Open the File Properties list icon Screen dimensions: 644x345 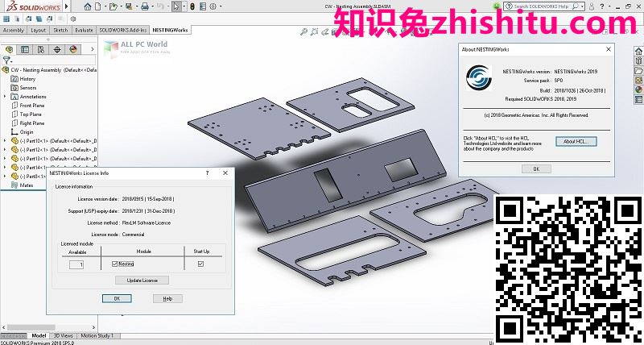coord(203,6)
